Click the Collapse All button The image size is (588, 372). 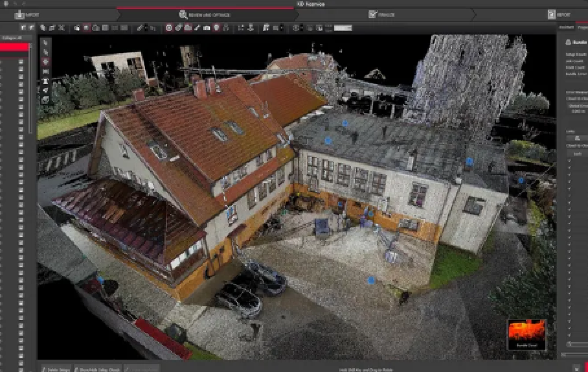tap(12, 38)
